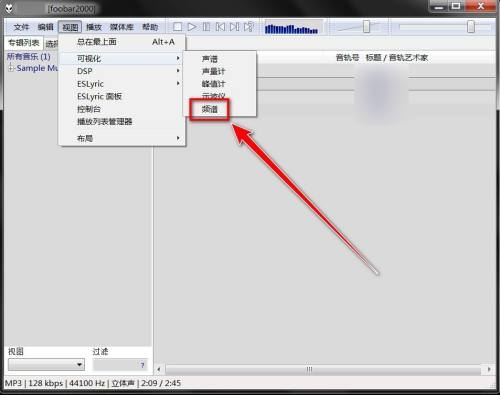Click the 2:09 / 2:45 time display
Screen dimensions: 500x395
(x=161, y=383)
